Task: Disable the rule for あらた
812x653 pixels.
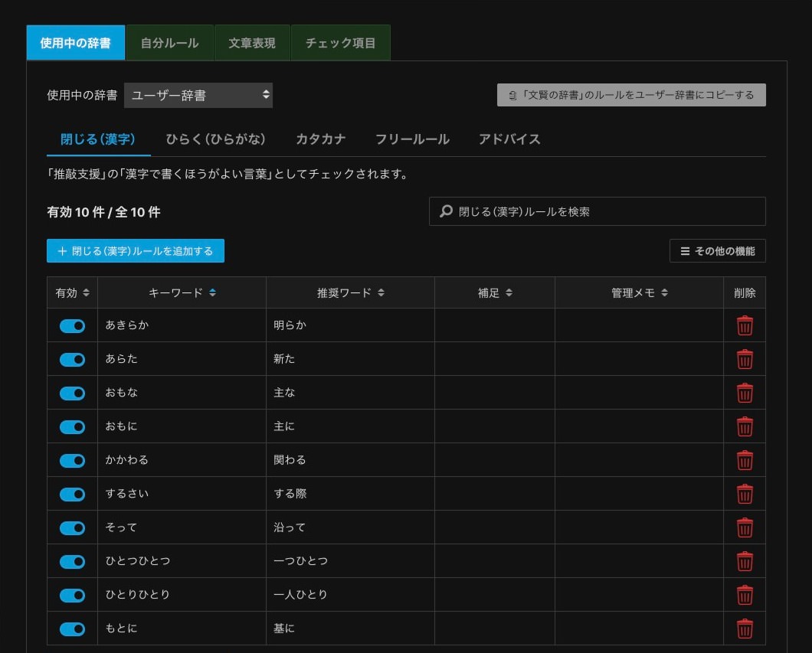Action: (x=71, y=359)
